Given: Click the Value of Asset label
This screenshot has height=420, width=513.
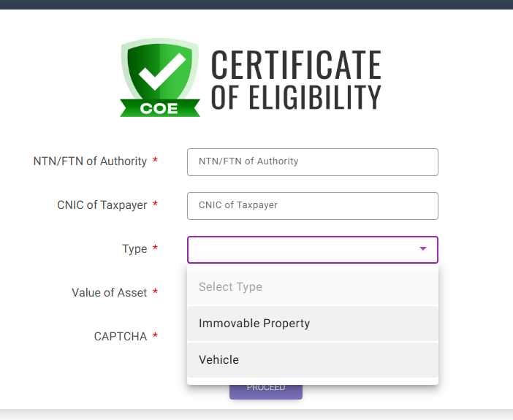Looking at the screenshot, I should [110, 292].
